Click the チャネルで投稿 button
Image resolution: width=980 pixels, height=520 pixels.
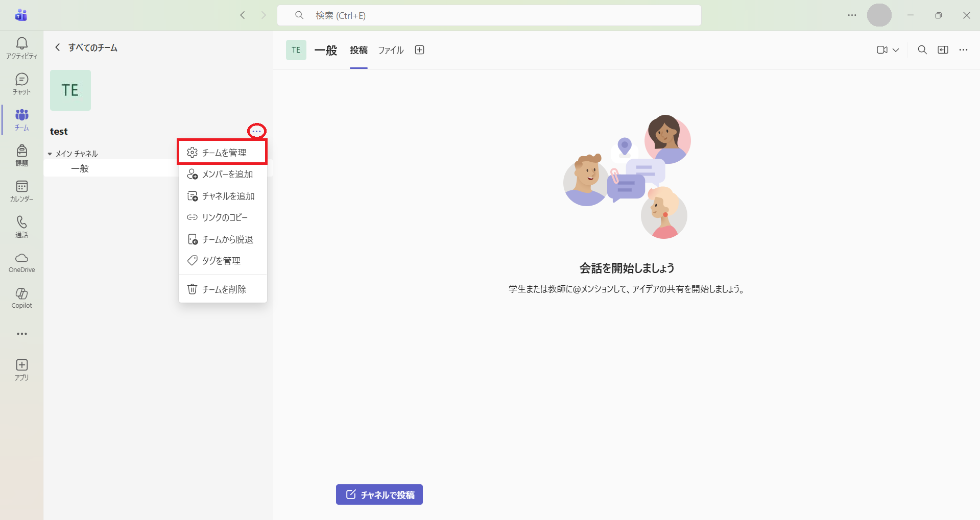click(x=379, y=494)
